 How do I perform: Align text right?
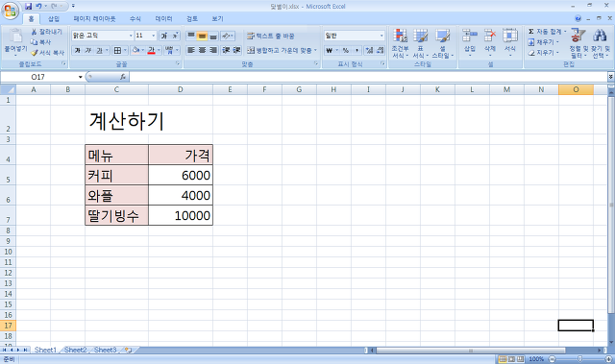coord(213,50)
